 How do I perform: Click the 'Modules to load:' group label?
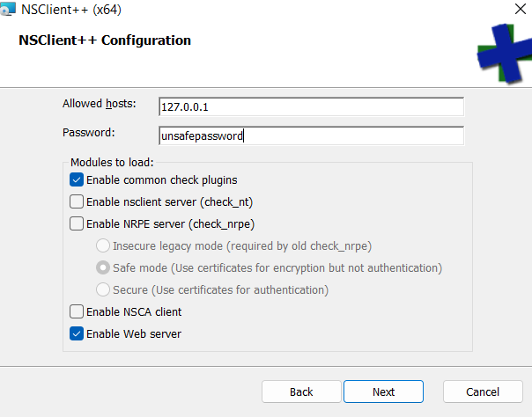pyautogui.click(x=112, y=162)
